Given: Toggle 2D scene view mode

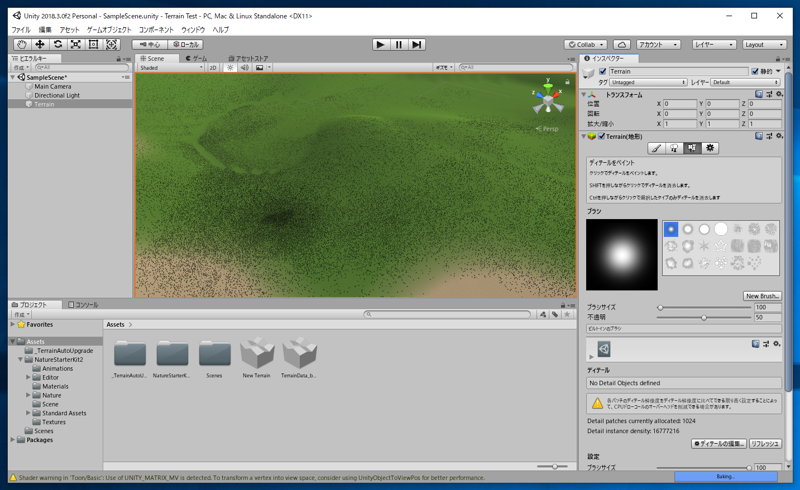Looking at the screenshot, I should click(213, 67).
